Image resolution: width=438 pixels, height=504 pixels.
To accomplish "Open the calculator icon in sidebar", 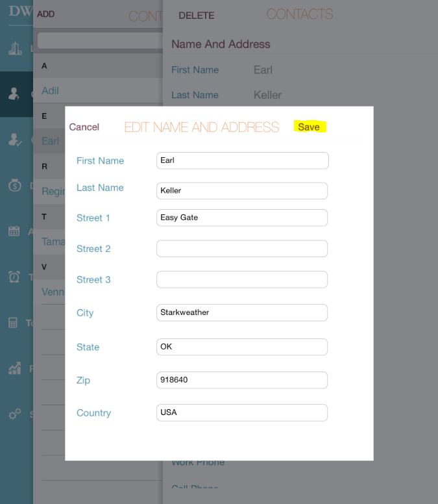I will 13,322.
